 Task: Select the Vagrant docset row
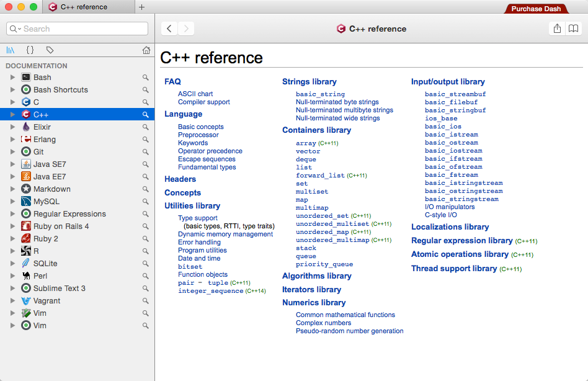point(78,301)
